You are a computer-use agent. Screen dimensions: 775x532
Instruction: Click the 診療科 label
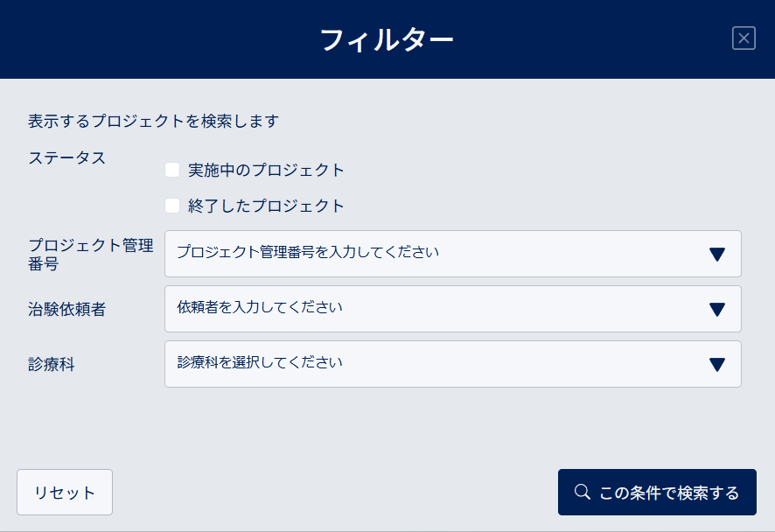(52, 364)
